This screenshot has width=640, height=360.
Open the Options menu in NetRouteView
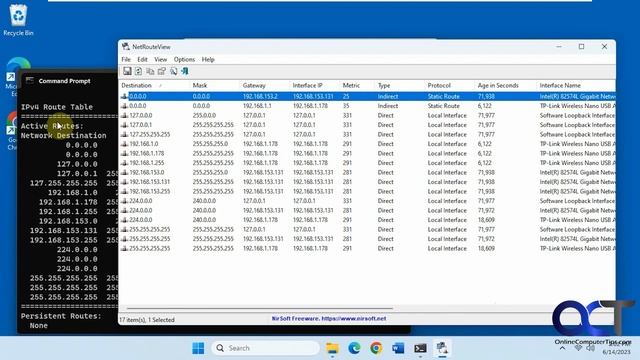click(184, 60)
